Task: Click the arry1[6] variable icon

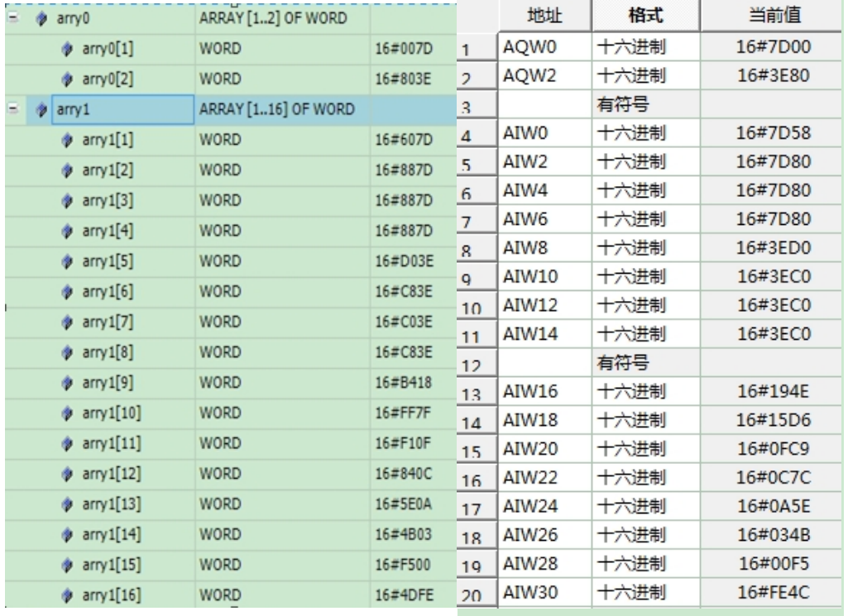Action: tap(67, 292)
